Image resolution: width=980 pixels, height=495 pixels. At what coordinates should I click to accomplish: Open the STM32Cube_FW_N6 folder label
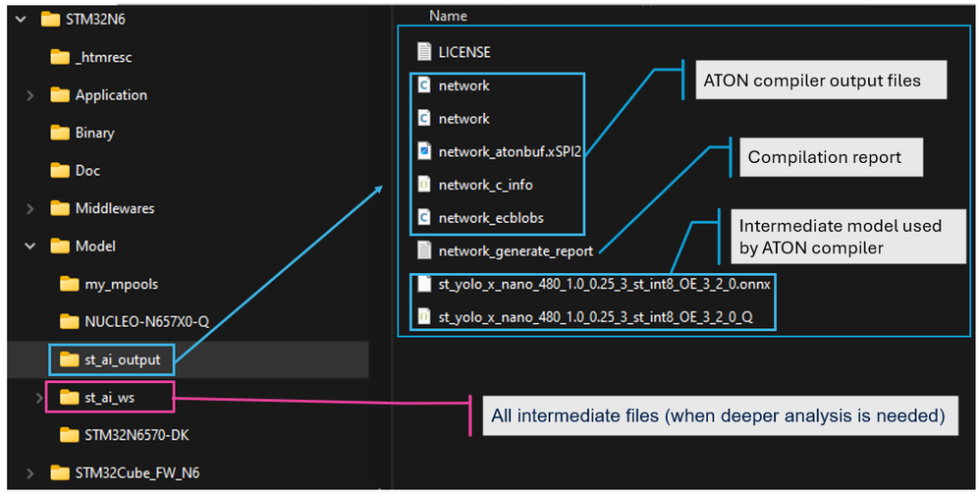coord(137,473)
